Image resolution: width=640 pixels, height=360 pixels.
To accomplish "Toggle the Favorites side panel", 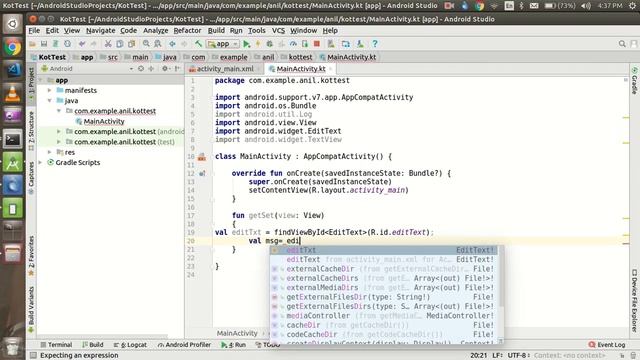I will pyautogui.click(x=31, y=256).
